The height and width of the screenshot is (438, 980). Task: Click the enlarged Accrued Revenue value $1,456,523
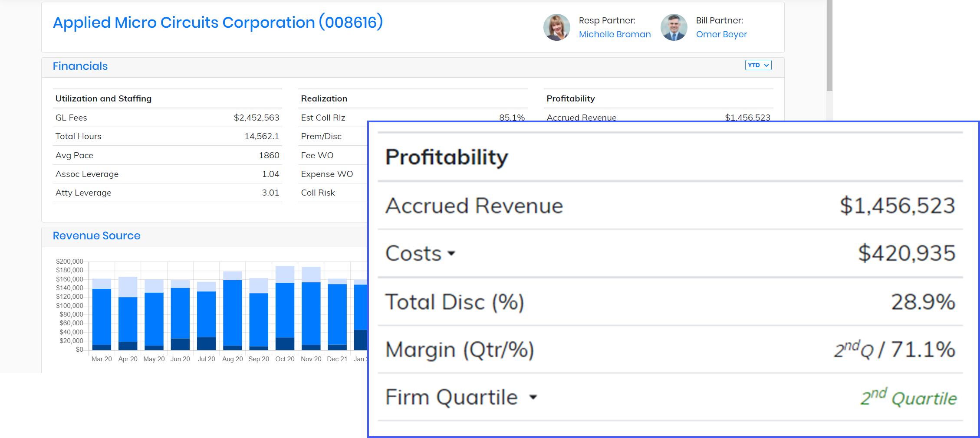tap(898, 206)
